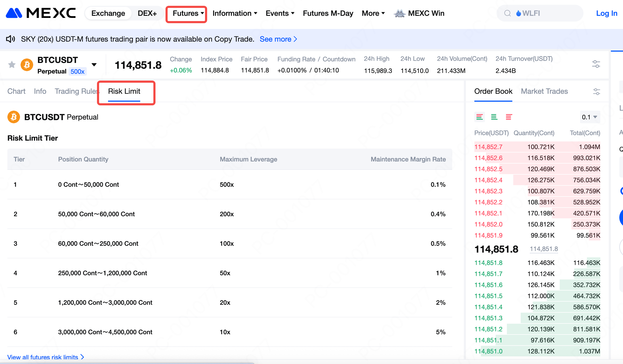Click the speaker announcement icon

point(11,39)
